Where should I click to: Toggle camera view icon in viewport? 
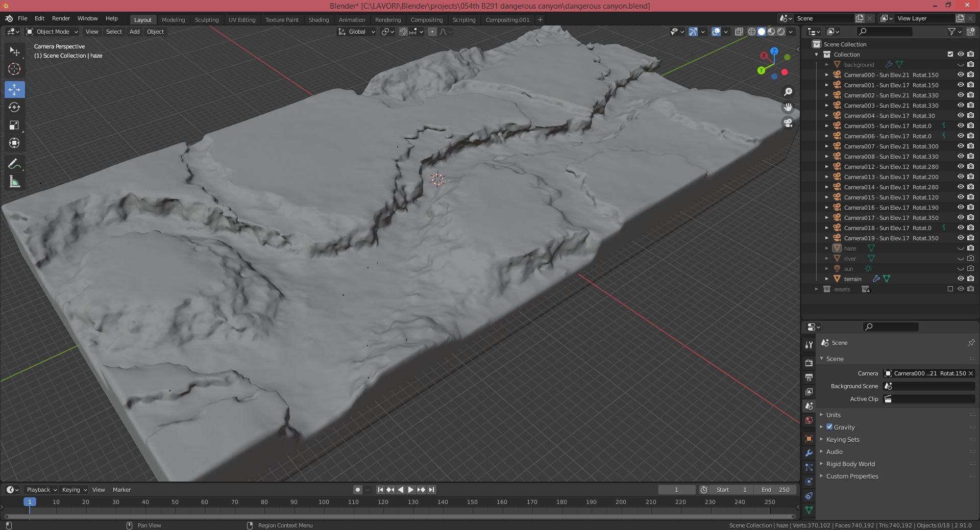[788, 123]
